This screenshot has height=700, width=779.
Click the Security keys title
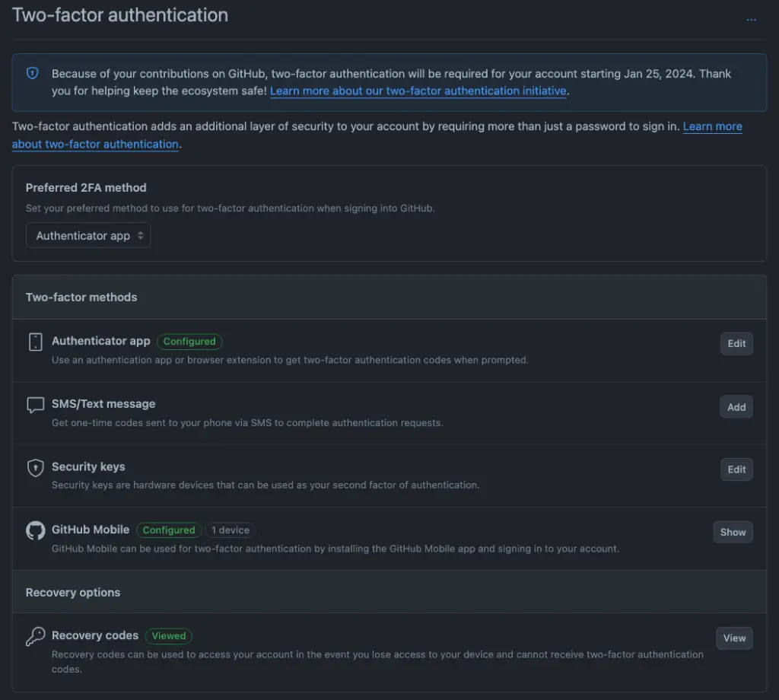[88, 466]
